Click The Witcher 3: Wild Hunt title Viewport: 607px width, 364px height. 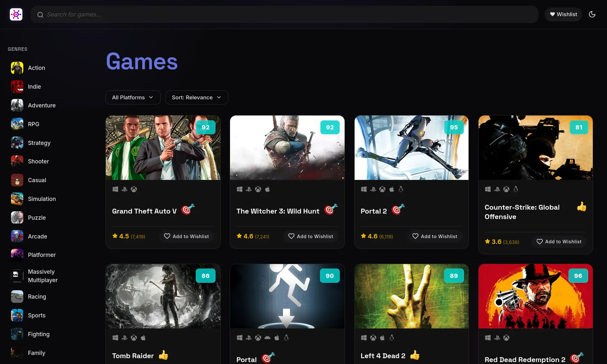(278, 211)
